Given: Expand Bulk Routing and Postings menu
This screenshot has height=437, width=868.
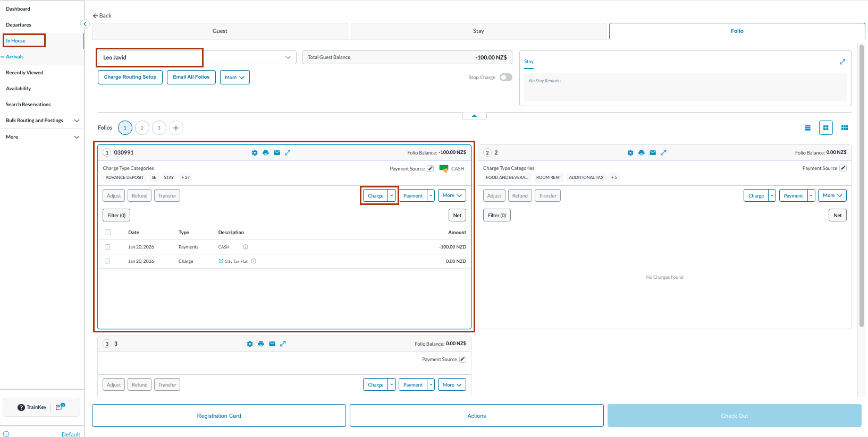Looking at the screenshot, I should pyautogui.click(x=77, y=121).
